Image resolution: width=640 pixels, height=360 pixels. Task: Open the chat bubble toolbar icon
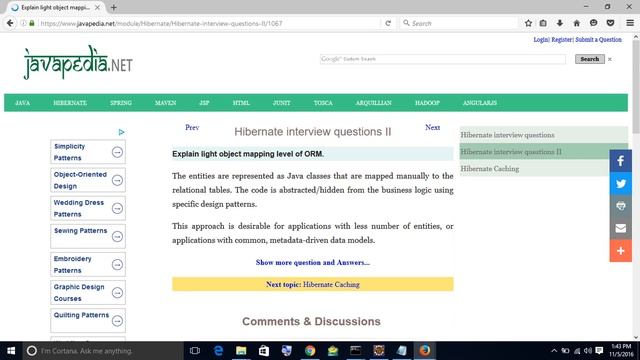(593, 23)
